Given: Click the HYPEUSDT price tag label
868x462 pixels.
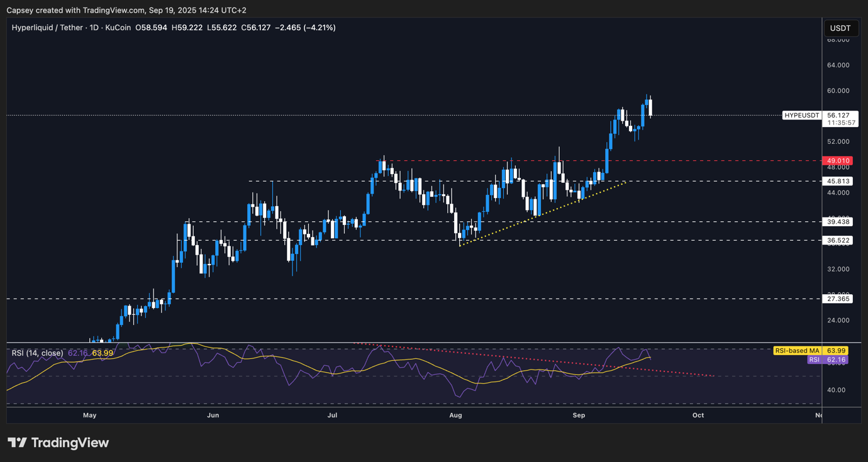Looking at the screenshot, I should [802, 116].
